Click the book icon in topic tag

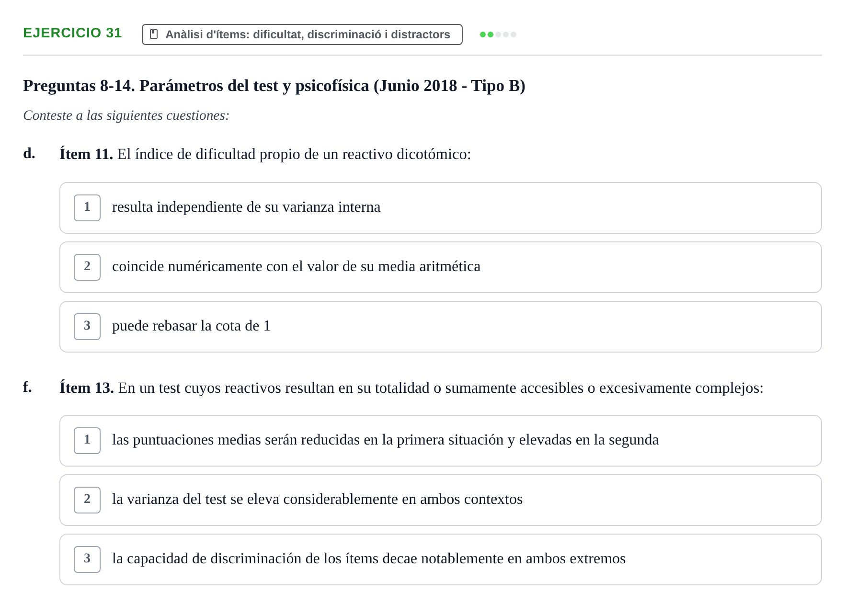coord(154,34)
